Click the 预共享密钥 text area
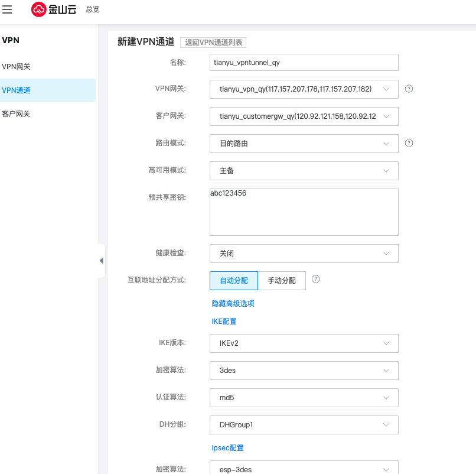 coord(304,213)
